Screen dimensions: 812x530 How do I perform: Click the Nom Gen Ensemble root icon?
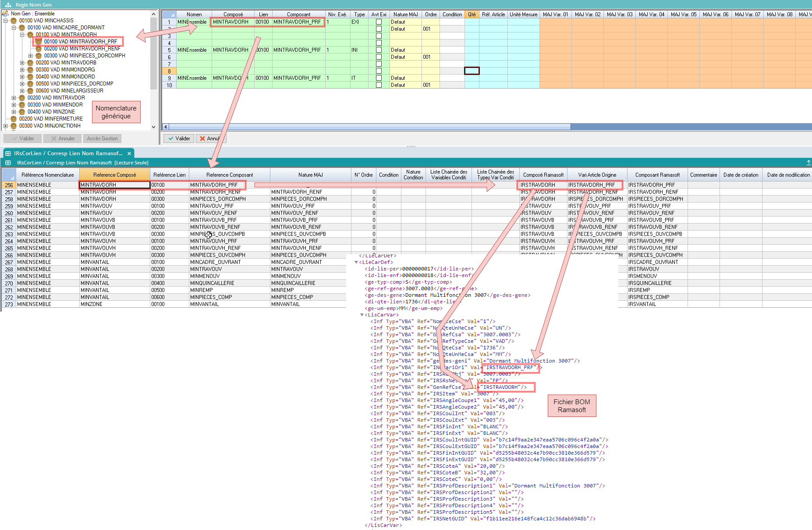coord(5,14)
